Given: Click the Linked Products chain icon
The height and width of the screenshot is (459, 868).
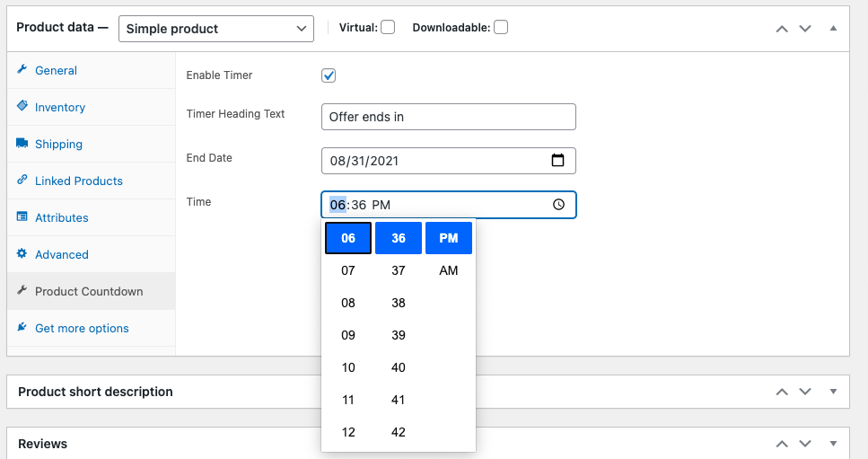Looking at the screenshot, I should (22, 180).
